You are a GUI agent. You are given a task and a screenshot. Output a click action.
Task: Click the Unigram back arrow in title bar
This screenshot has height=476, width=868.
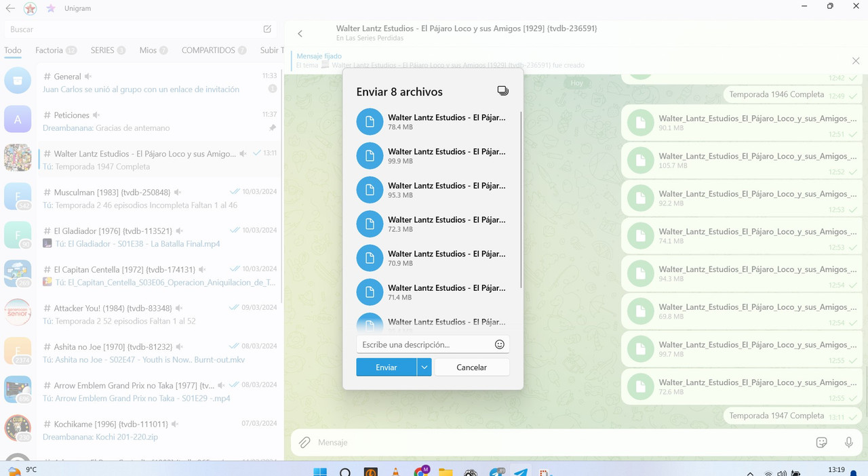(9, 8)
